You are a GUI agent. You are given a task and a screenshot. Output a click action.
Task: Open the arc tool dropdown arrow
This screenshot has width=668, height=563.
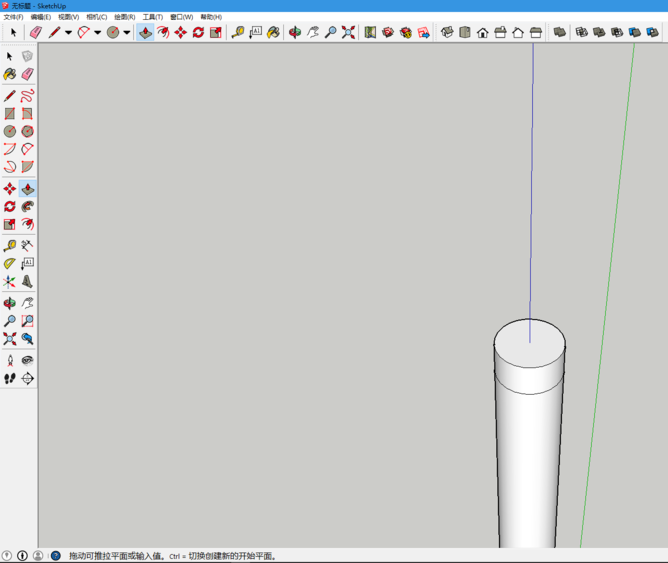click(97, 32)
